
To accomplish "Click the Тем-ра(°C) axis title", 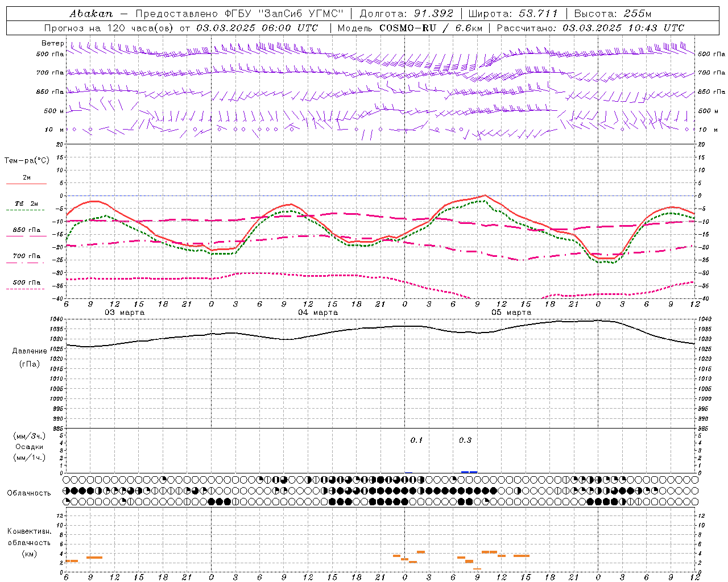I will point(27,161).
